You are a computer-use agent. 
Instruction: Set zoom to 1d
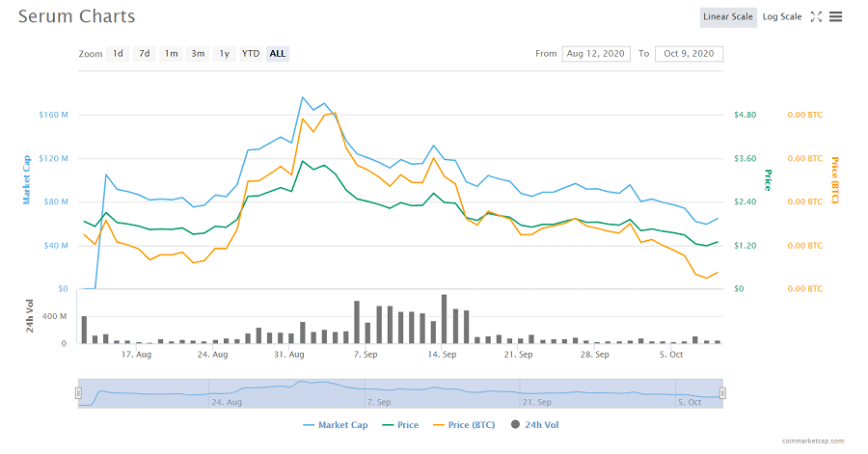pyautogui.click(x=118, y=54)
